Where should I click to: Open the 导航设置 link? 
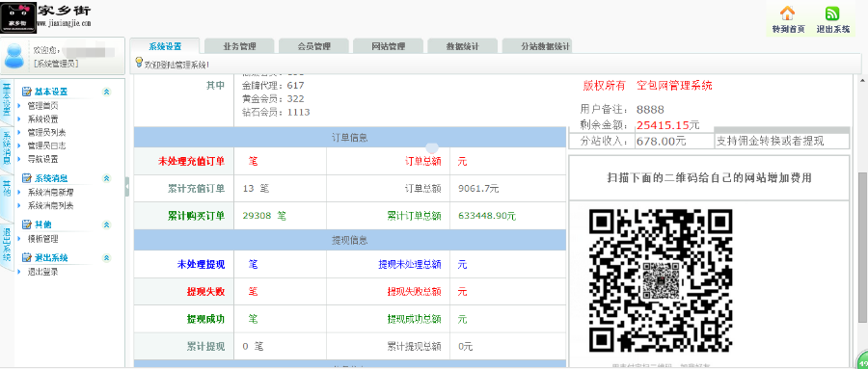pos(42,159)
